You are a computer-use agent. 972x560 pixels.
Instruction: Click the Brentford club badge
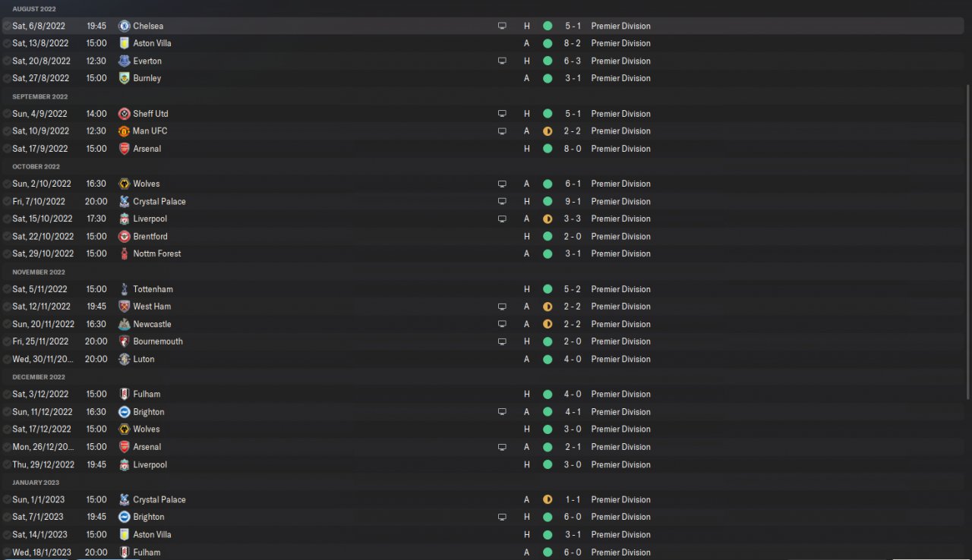[125, 236]
